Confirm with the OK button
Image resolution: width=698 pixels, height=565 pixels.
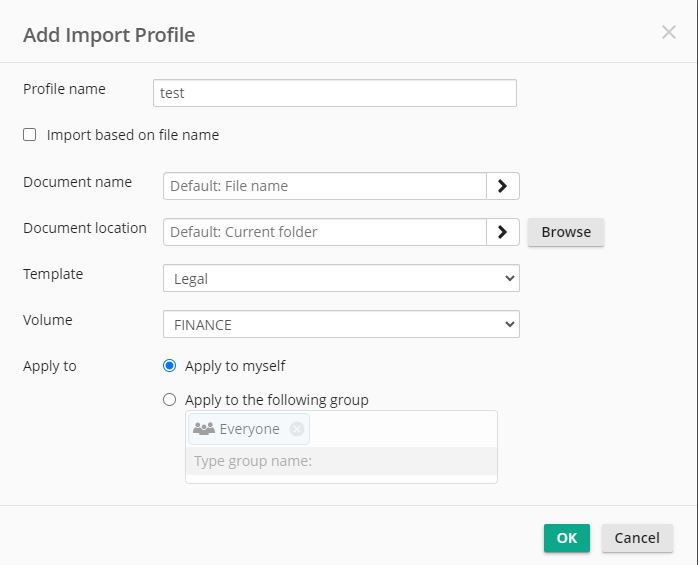567,538
